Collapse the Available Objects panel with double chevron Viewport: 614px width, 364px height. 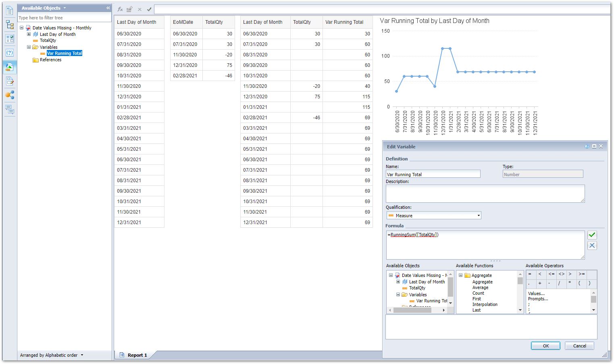pos(108,8)
